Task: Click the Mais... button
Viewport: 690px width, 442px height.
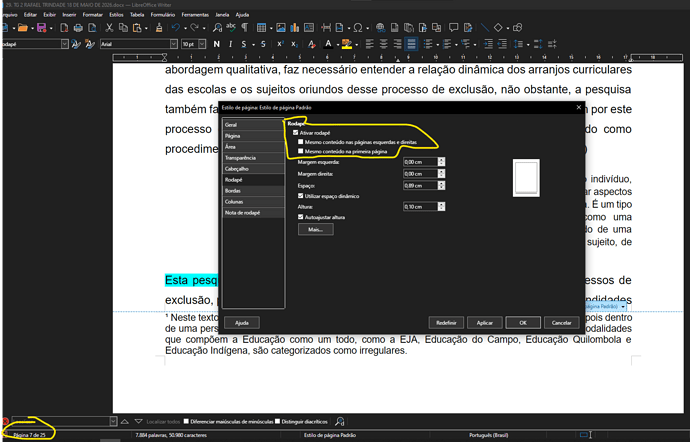Action: tap(316, 229)
